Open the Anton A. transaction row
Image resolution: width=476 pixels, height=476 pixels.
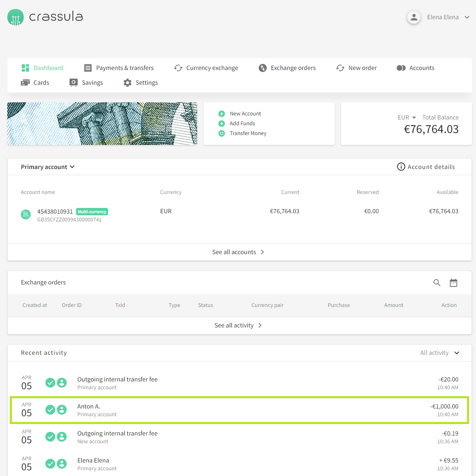point(239,410)
